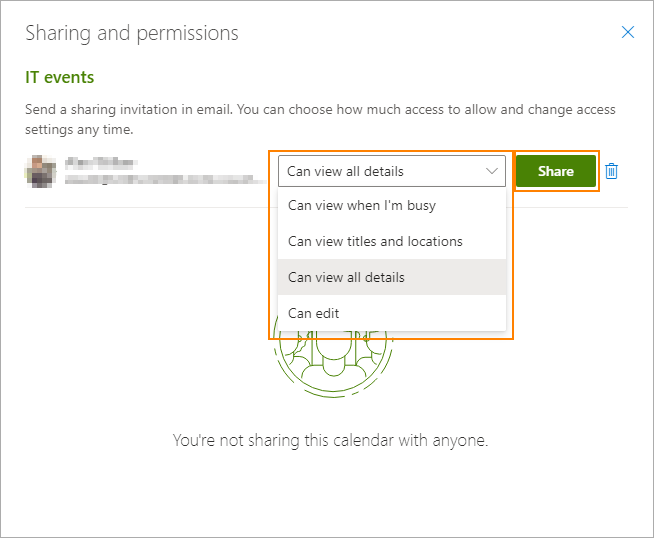
Task: Click 'settings any time' description line
Action: (x=78, y=129)
